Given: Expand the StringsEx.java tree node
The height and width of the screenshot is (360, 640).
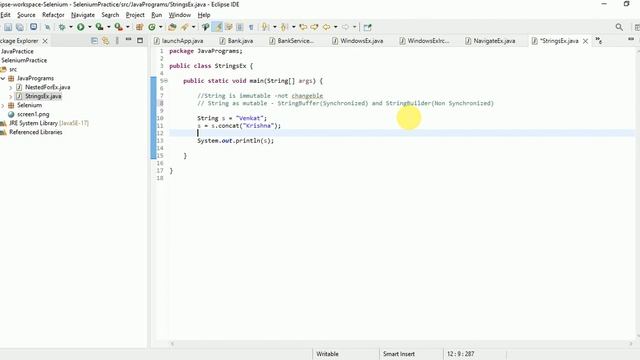Looking at the screenshot, I should click(x=11, y=96).
